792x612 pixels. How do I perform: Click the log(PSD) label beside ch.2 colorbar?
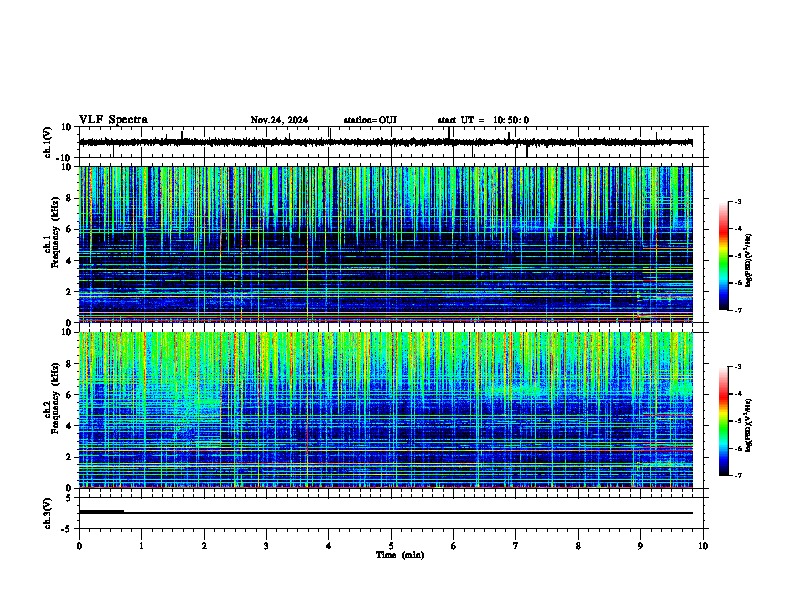[x=748, y=425]
